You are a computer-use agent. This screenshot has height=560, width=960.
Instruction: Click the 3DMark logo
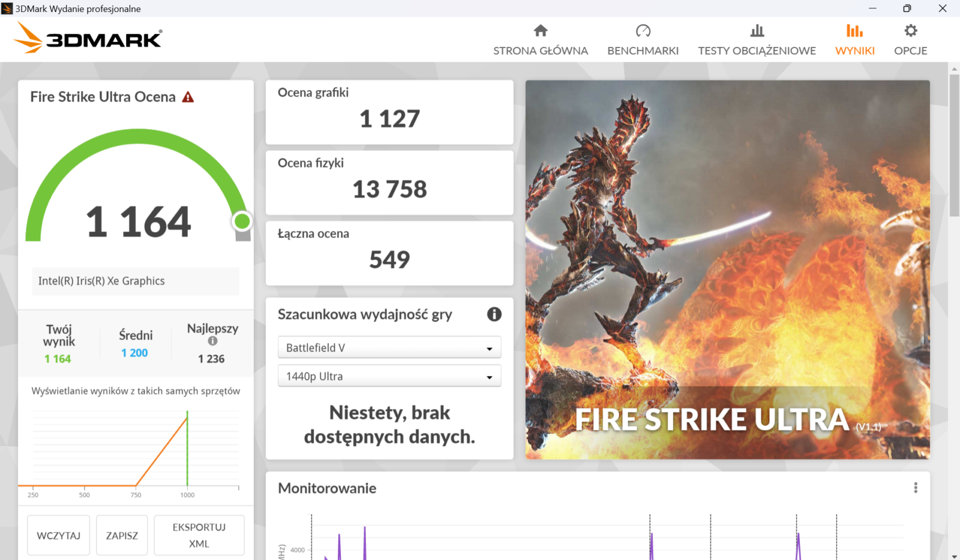tap(88, 38)
